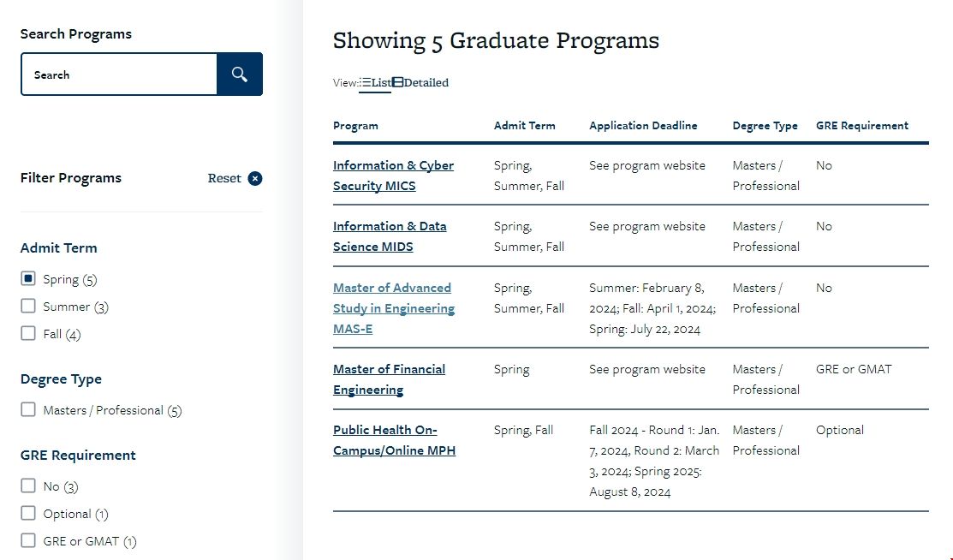Check the Summer admit term checkbox
This screenshot has height=560, width=953.
28,307
